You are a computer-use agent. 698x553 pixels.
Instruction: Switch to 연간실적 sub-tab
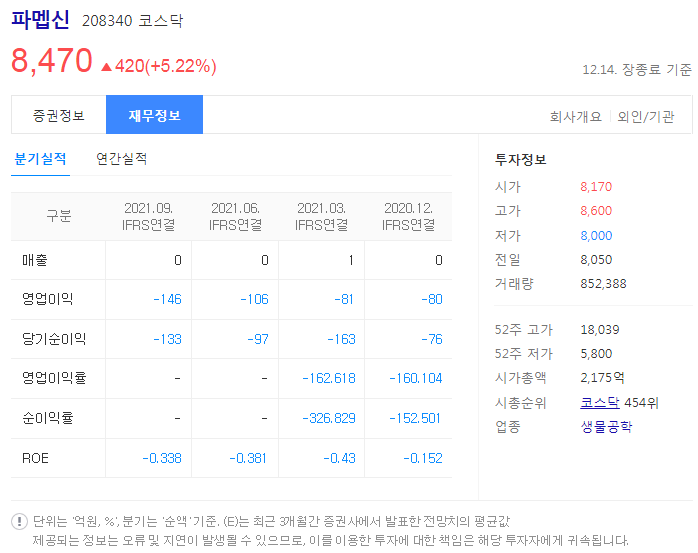pyautogui.click(x=122, y=159)
